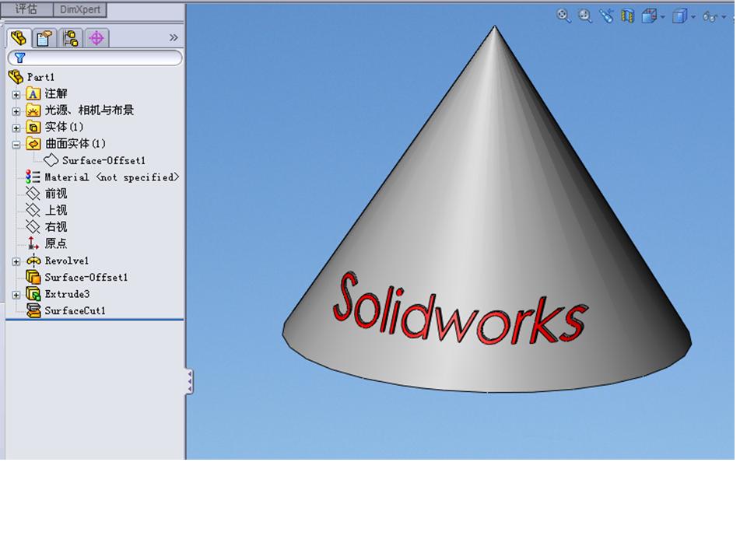Switch to the FeatureManager design tree tab
This screenshot has width=747, height=560.
point(19,38)
